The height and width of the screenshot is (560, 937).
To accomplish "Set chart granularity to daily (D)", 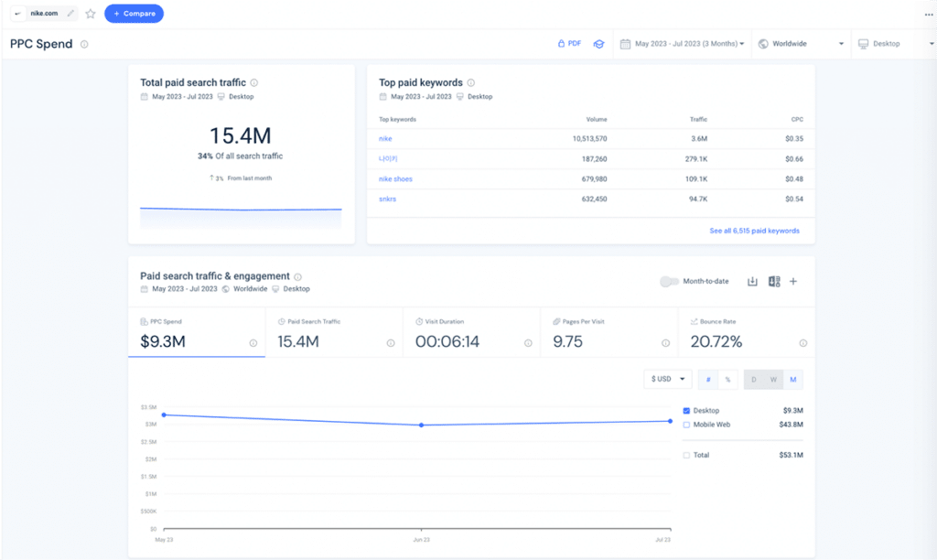I will click(x=754, y=380).
